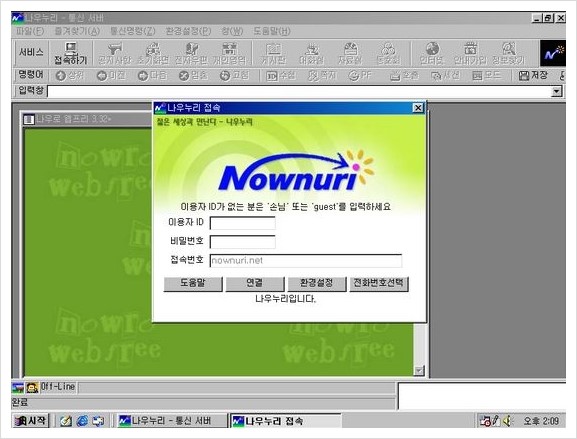577x439 pixels.
Task: Click the volume speaker tray icon
Action: coord(508,421)
